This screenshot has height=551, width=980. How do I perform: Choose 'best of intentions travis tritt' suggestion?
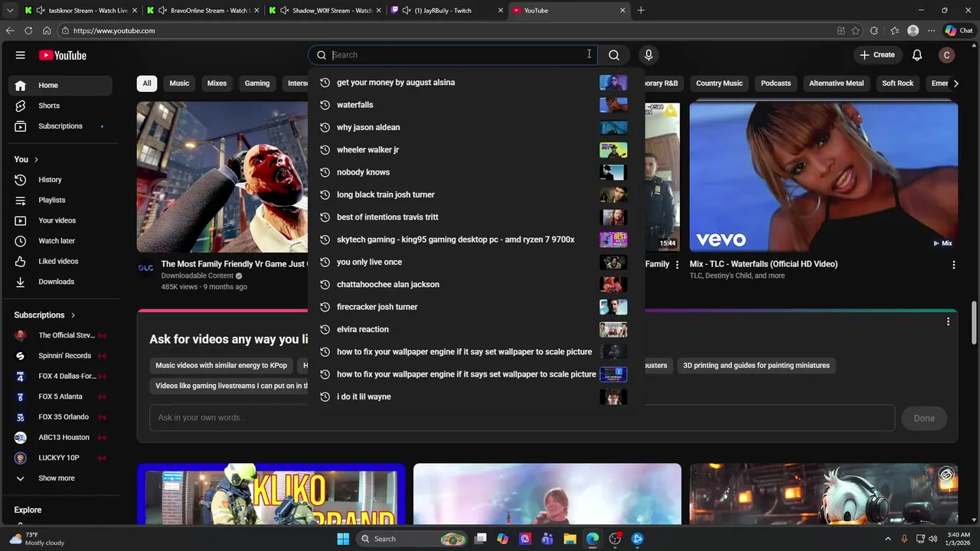coord(475,217)
